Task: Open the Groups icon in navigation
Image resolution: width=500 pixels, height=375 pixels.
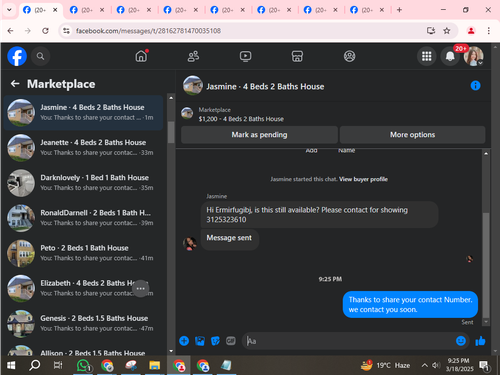Action: tap(349, 56)
